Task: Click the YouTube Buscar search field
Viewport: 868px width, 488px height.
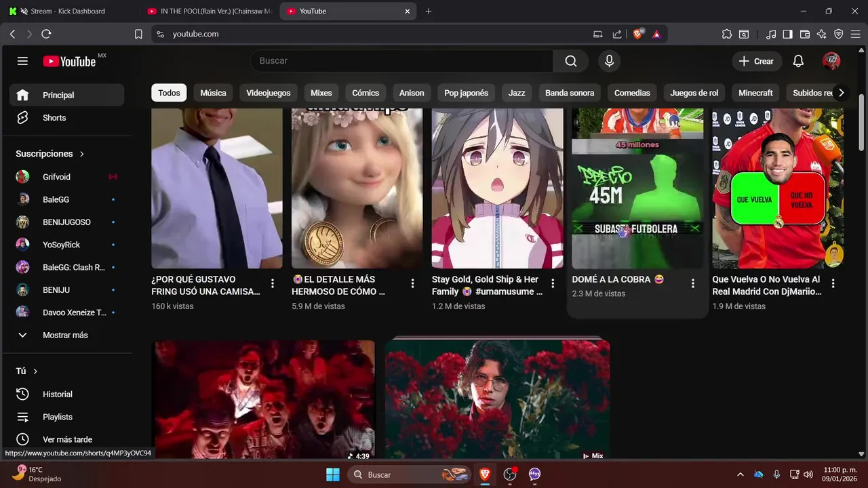Action: pyautogui.click(x=402, y=61)
